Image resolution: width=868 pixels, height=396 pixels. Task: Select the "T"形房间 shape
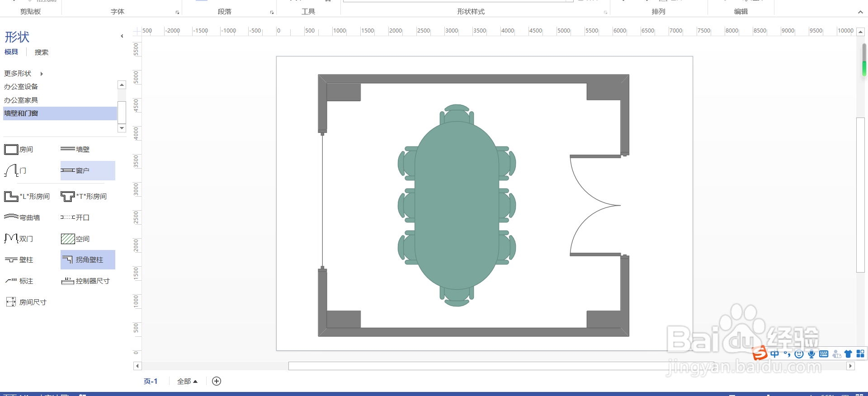tap(84, 196)
